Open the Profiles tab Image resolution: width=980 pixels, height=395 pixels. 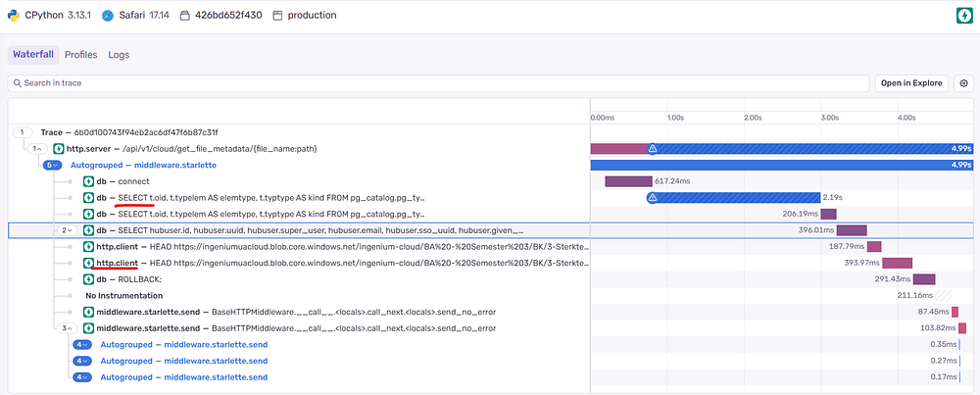tap(81, 54)
